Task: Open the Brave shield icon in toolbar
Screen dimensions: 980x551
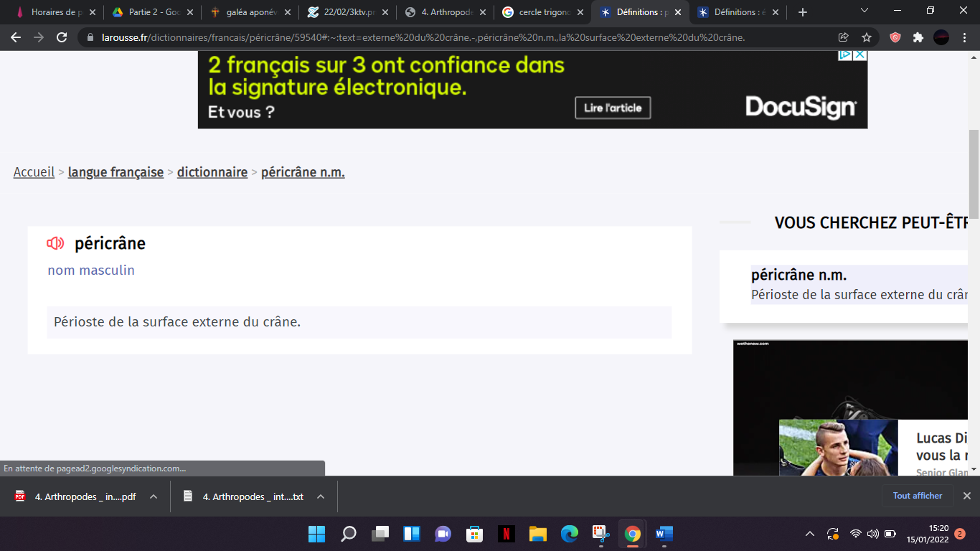Action: [x=895, y=37]
